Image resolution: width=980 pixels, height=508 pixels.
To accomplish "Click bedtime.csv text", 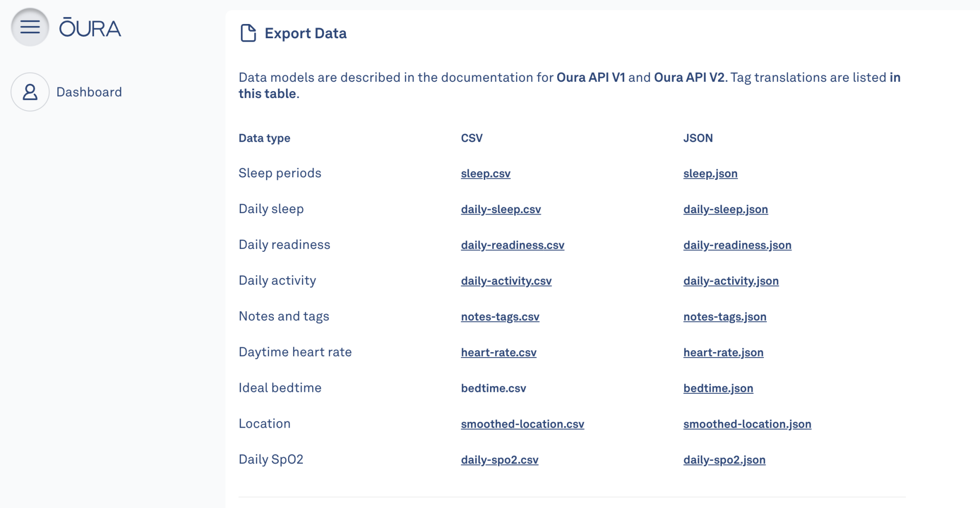I will click(x=493, y=388).
